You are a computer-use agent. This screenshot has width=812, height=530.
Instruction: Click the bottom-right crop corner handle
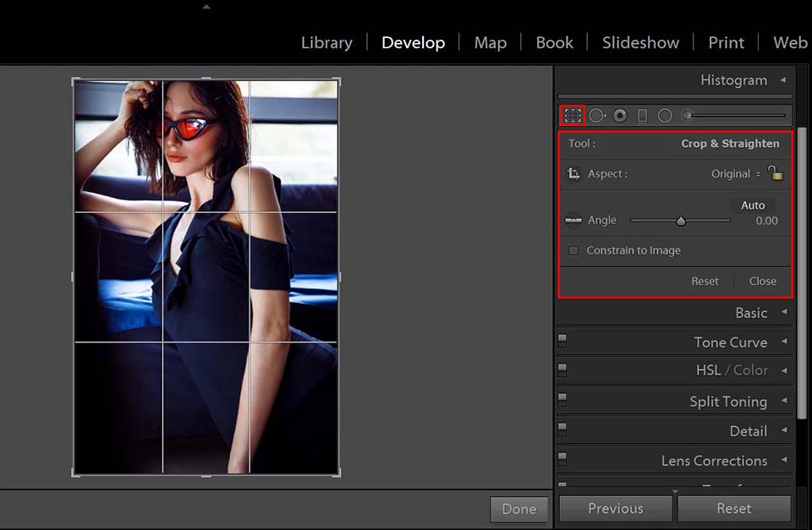[x=337, y=473]
